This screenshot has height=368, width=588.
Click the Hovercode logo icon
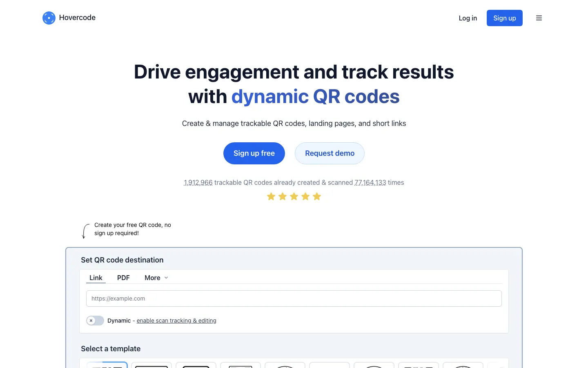[x=49, y=18]
